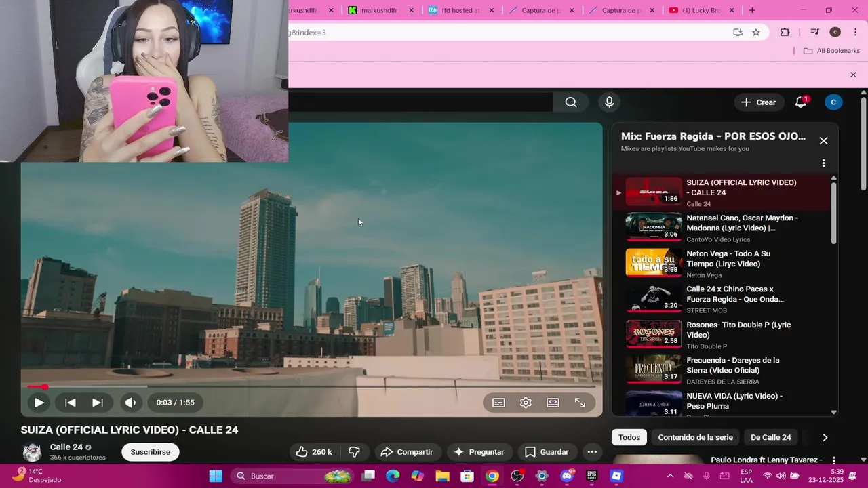This screenshot has width=868, height=488.
Task: Open Discord from taskbar
Action: point(567,476)
